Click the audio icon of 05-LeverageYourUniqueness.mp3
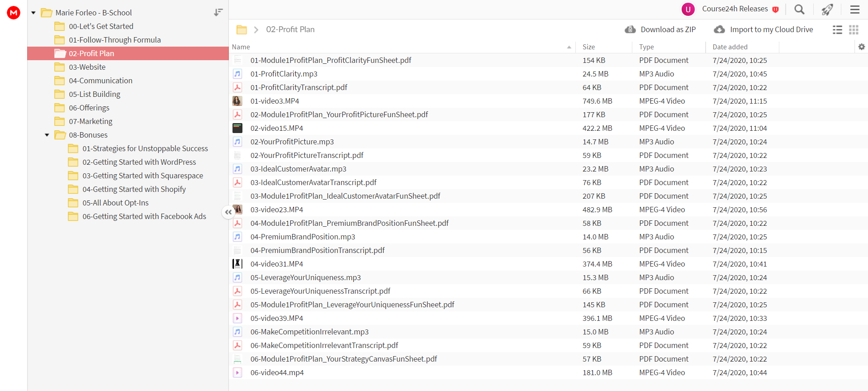Image resolution: width=868 pixels, height=391 pixels. coord(237,277)
